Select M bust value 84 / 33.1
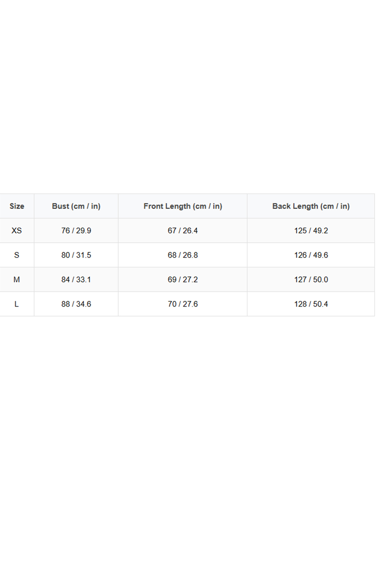392x588 pixels. [76, 280]
